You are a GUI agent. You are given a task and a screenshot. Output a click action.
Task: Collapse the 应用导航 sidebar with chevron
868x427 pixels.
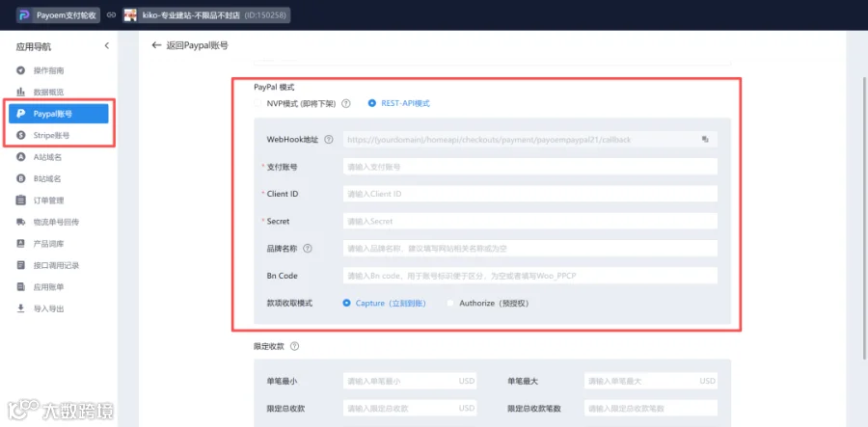pos(107,46)
